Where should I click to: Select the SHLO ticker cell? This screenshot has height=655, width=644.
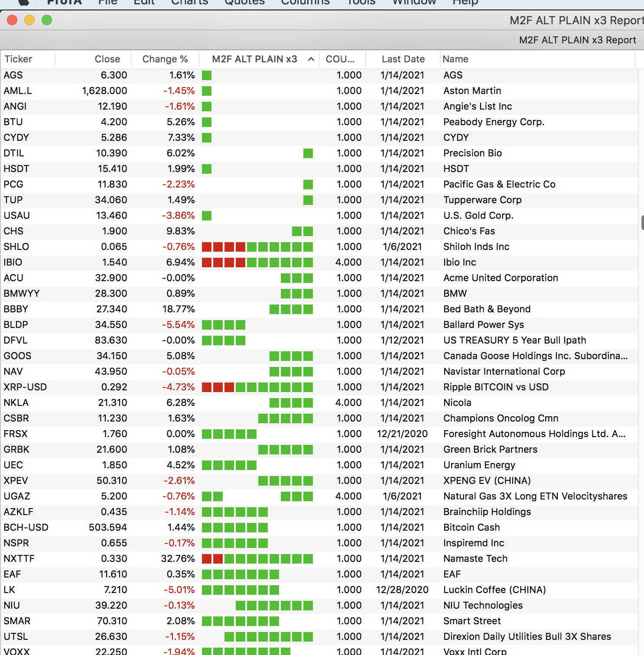(x=16, y=246)
